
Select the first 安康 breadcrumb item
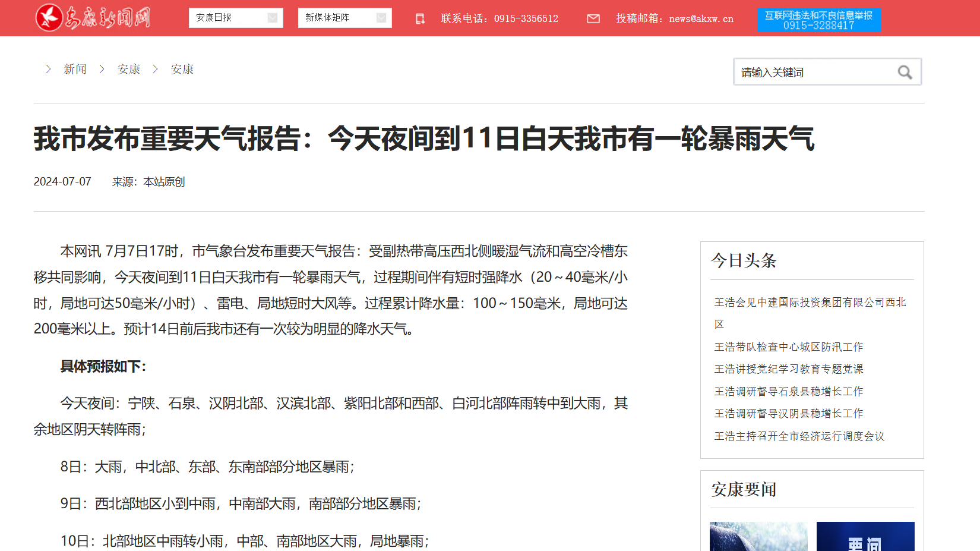point(128,70)
